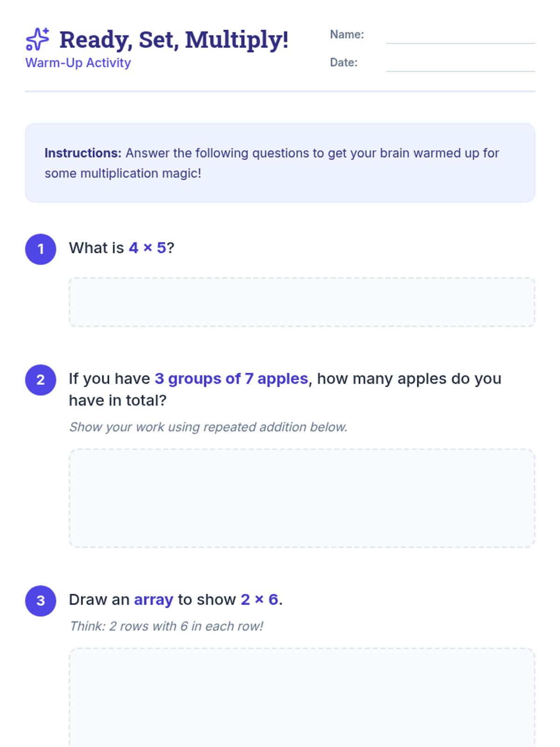
Task: Click the number 2 question badge
Action: click(x=41, y=380)
